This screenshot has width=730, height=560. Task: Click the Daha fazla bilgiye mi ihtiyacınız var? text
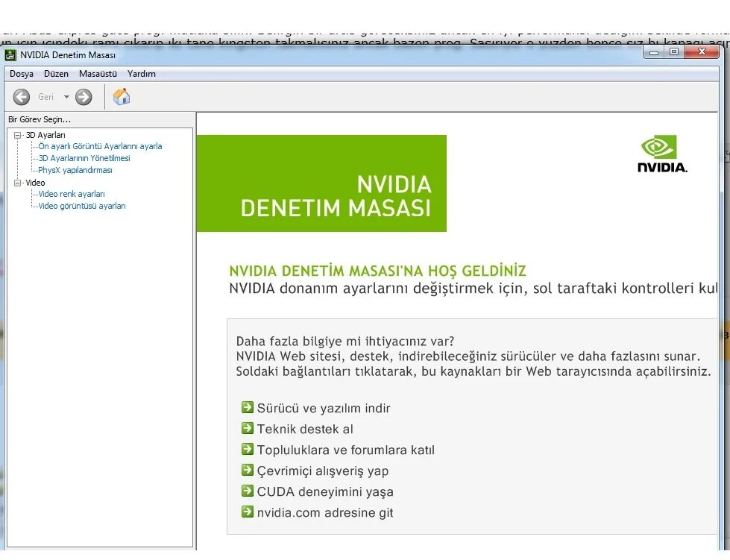click(x=345, y=342)
